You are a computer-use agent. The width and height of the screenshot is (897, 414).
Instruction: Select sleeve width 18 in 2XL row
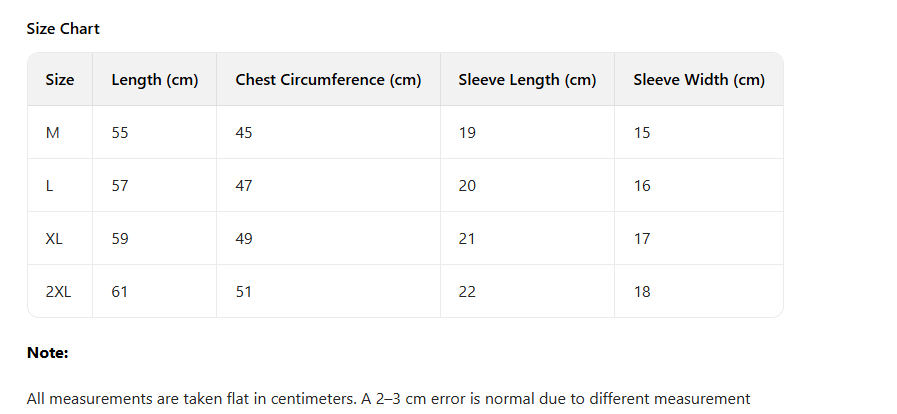(642, 292)
